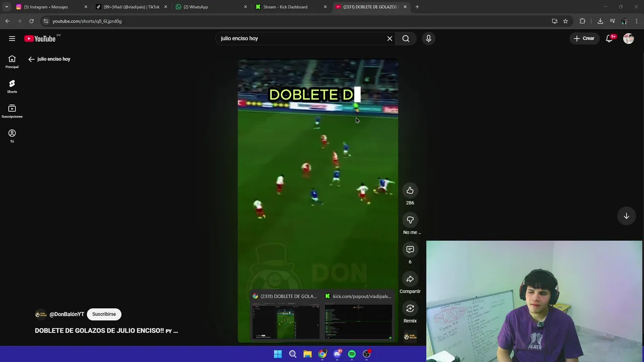Screen dimensions: 644x362
Task: Open Windows taskbar search
Action: (x=292, y=354)
